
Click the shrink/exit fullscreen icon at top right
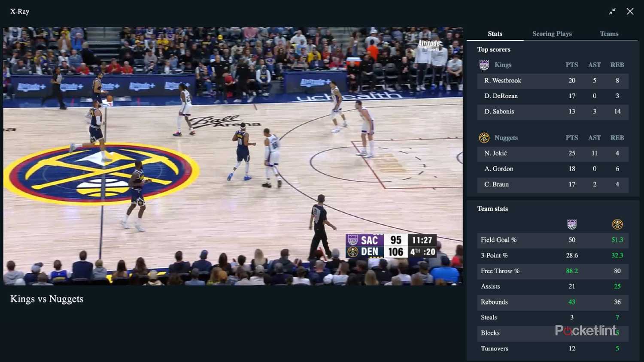pyautogui.click(x=612, y=11)
